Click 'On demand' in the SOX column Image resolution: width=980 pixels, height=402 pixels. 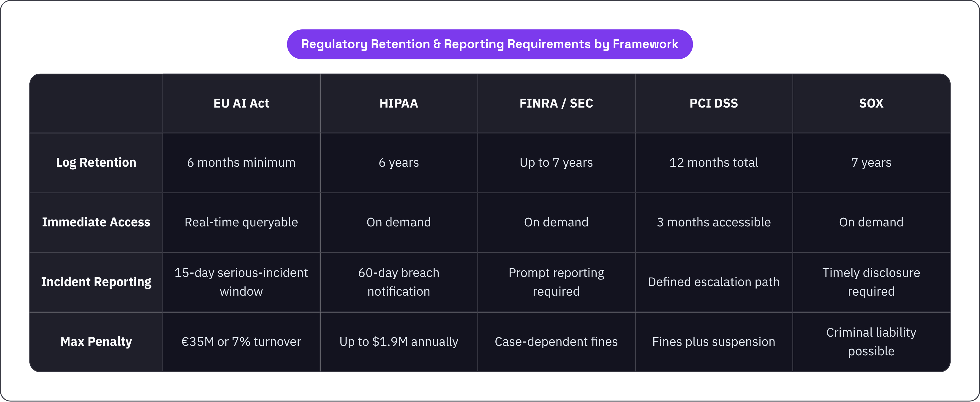coord(871,222)
